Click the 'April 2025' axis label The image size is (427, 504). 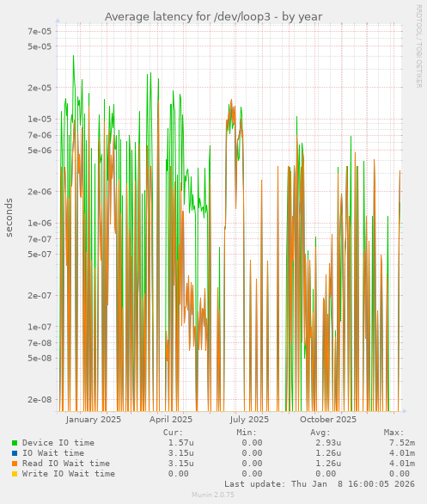(x=171, y=420)
